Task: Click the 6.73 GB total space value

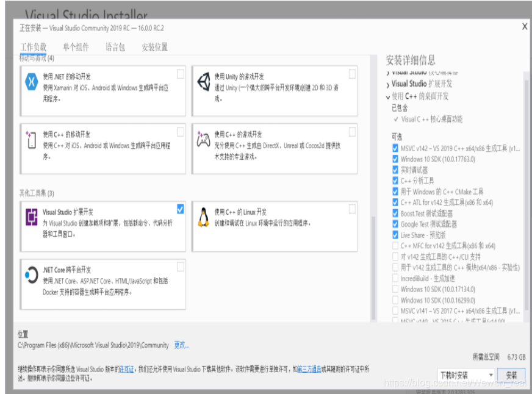Action: pos(516,357)
